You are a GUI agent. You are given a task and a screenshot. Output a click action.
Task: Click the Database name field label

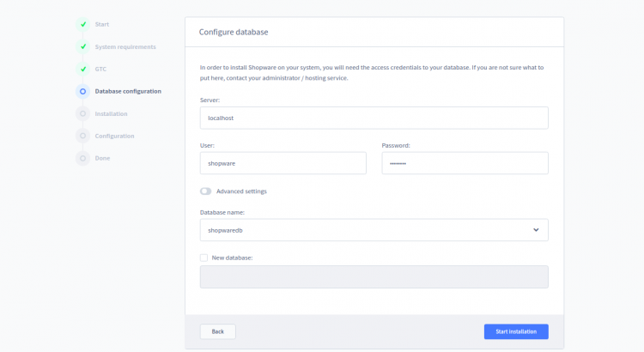tap(222, 212)
